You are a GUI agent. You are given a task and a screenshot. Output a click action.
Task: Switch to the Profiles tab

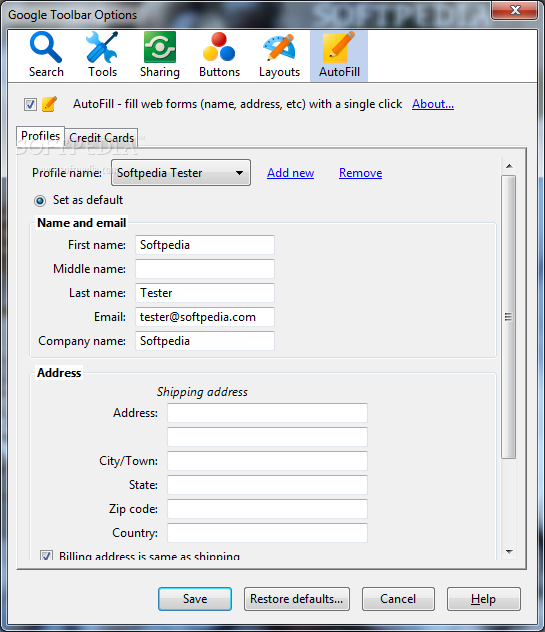(x=40, y=136)
